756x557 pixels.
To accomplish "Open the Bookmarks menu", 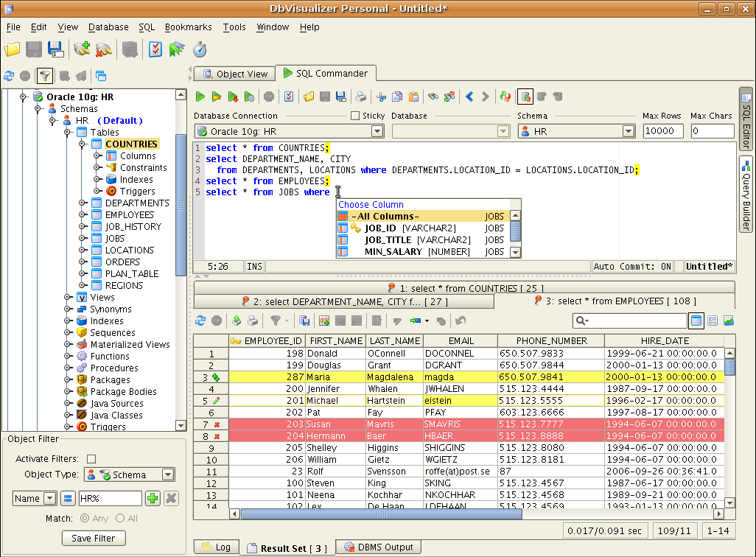I will [x=188, y=27].
